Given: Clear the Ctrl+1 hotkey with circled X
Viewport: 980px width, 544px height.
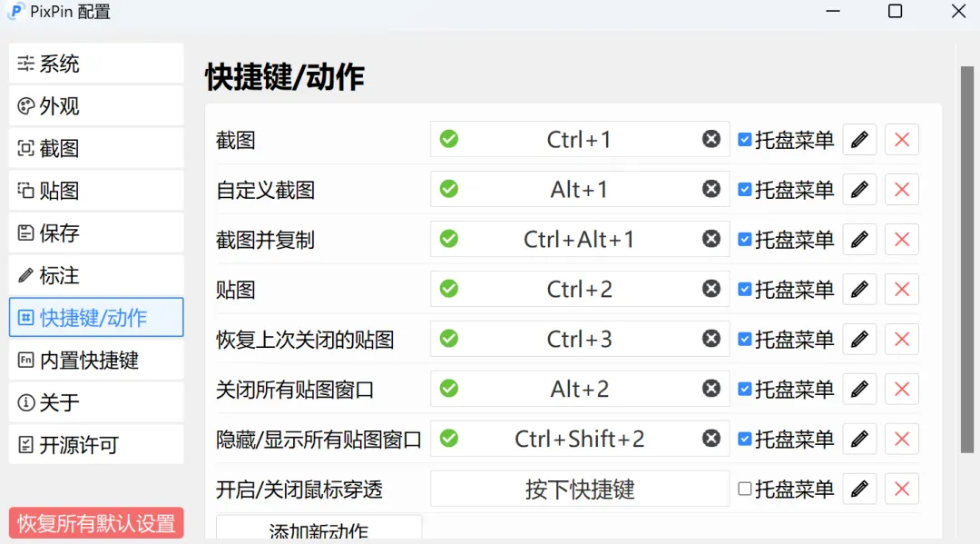Looking at the screenshot, I should point(711,139).
